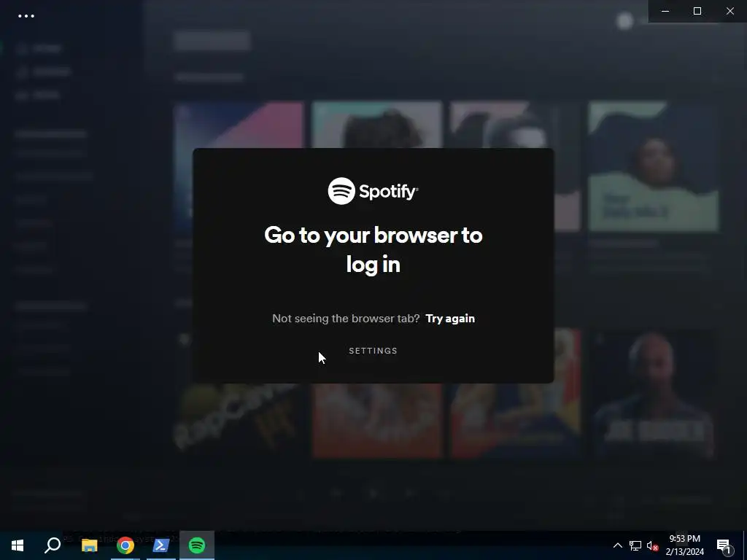Screen dimensions: 747x560
Task: Open the Windows Start menu
Action: 18,545
